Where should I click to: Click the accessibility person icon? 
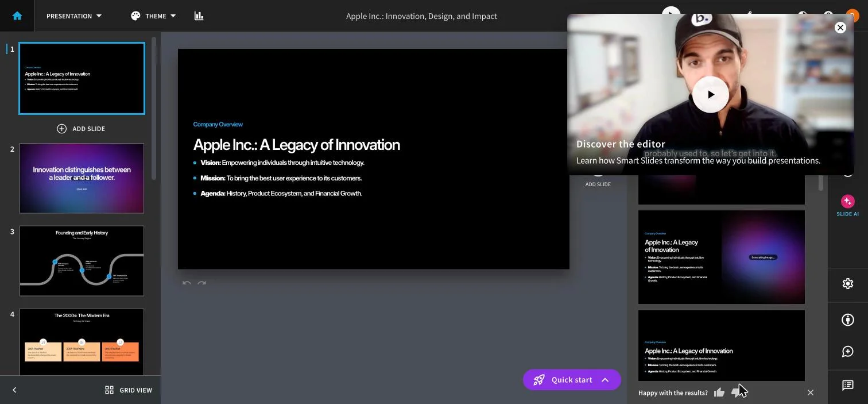coord(847,320)
